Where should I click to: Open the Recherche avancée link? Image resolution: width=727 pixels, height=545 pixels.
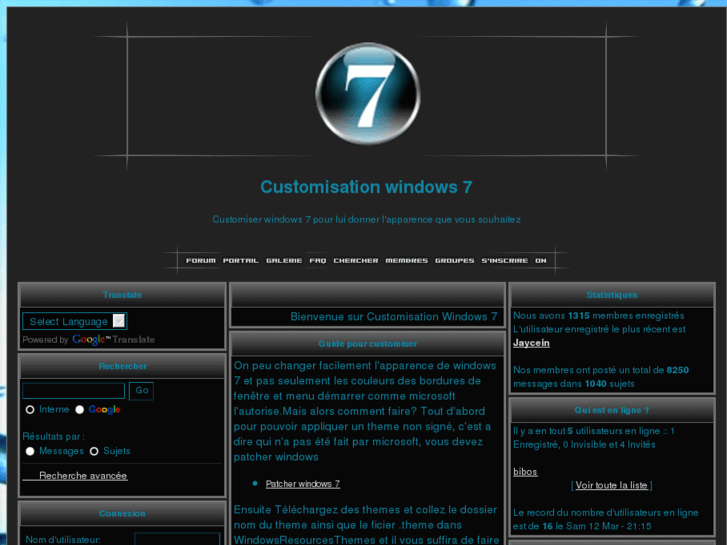click(x=83, y=475)
